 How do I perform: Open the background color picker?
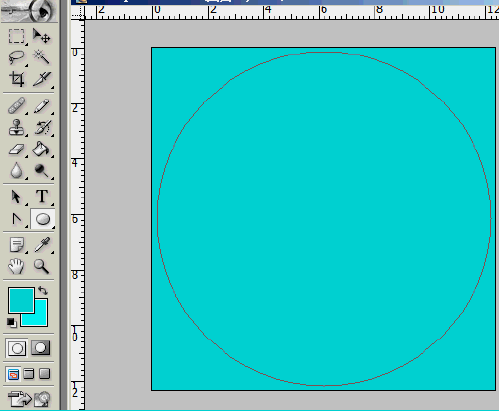pos(41,319)
